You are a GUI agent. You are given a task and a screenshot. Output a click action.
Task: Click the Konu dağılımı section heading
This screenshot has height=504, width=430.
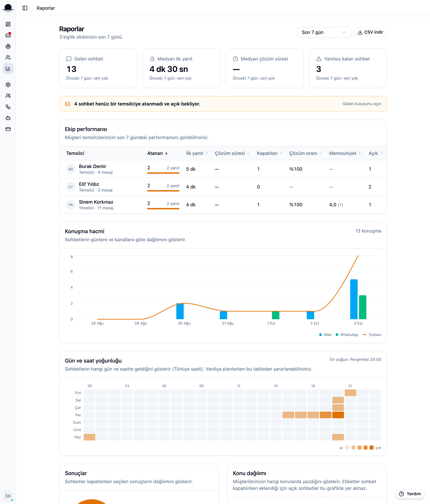(x=250, y=473)
